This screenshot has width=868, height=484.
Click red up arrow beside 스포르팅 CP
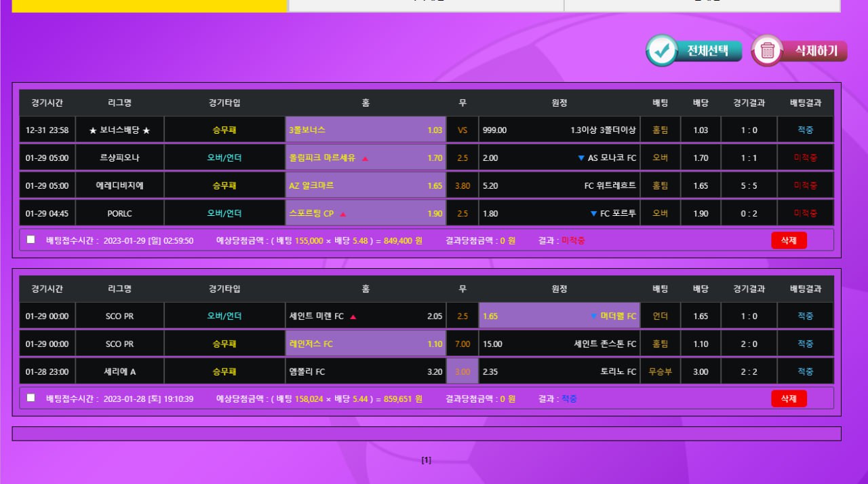(342, 214)
